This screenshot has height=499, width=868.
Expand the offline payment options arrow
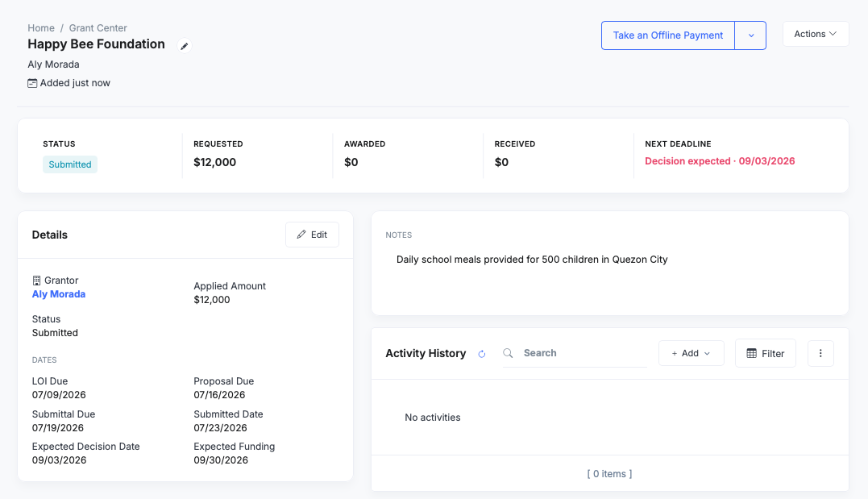click(750, 35)
